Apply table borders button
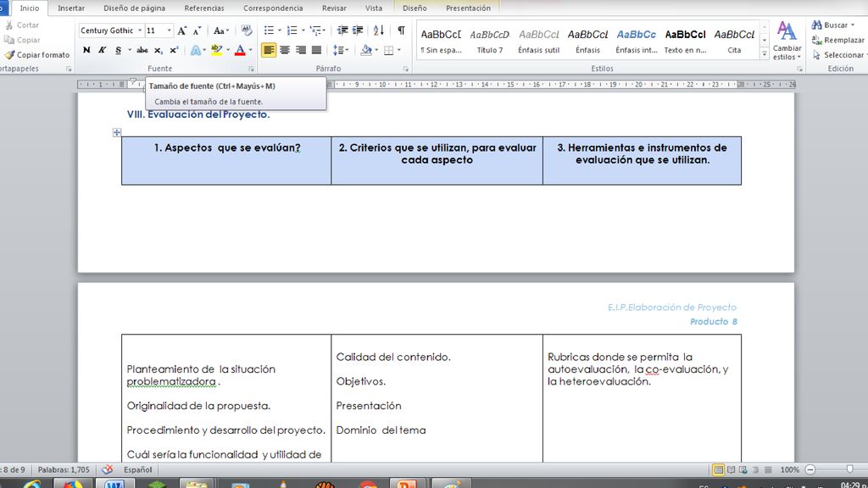Viewport: 868px width, 488px height. click(x=389, y=50)
